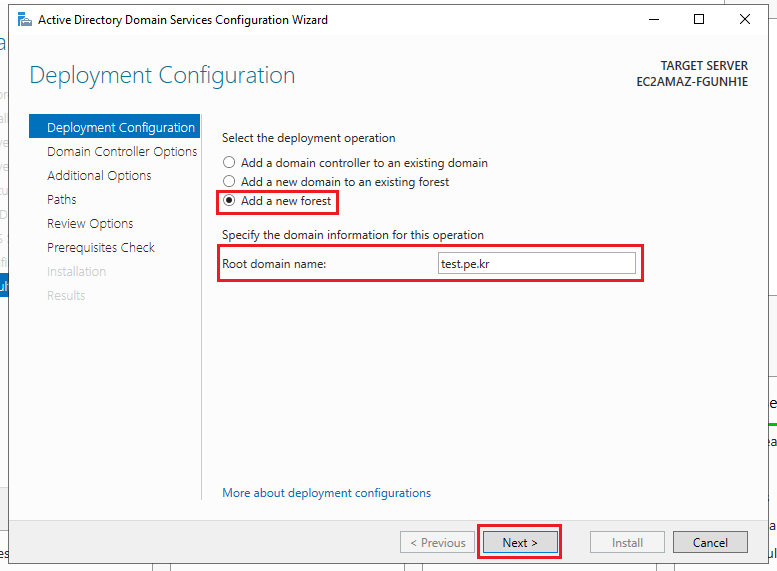Cancel the configuration wizard
The height and width of the screenshot is (571, 777).
710,542
